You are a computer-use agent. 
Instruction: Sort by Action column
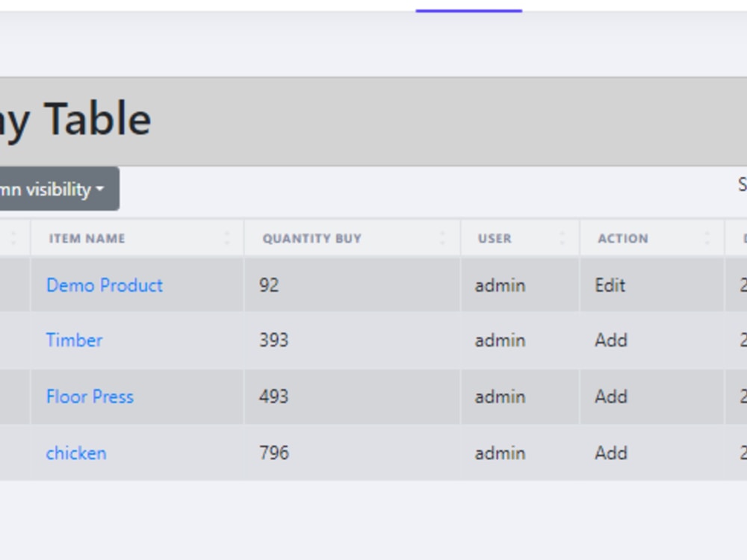(651, 238)
